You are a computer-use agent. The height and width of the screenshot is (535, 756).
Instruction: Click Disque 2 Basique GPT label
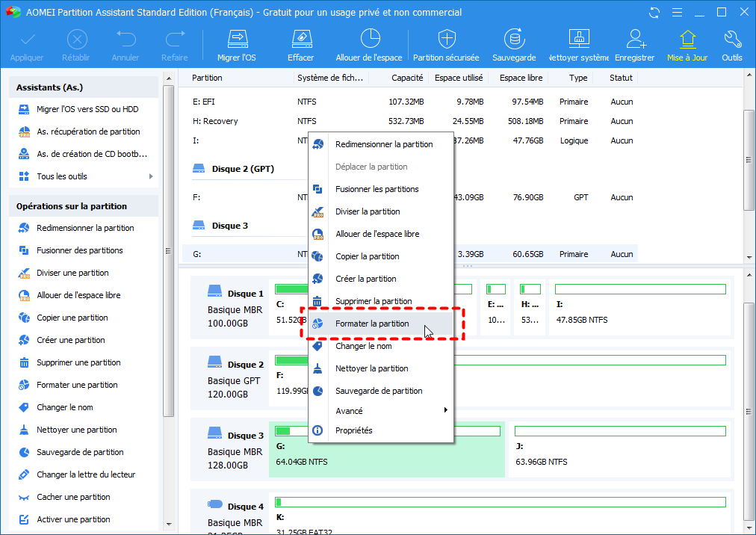235,379
